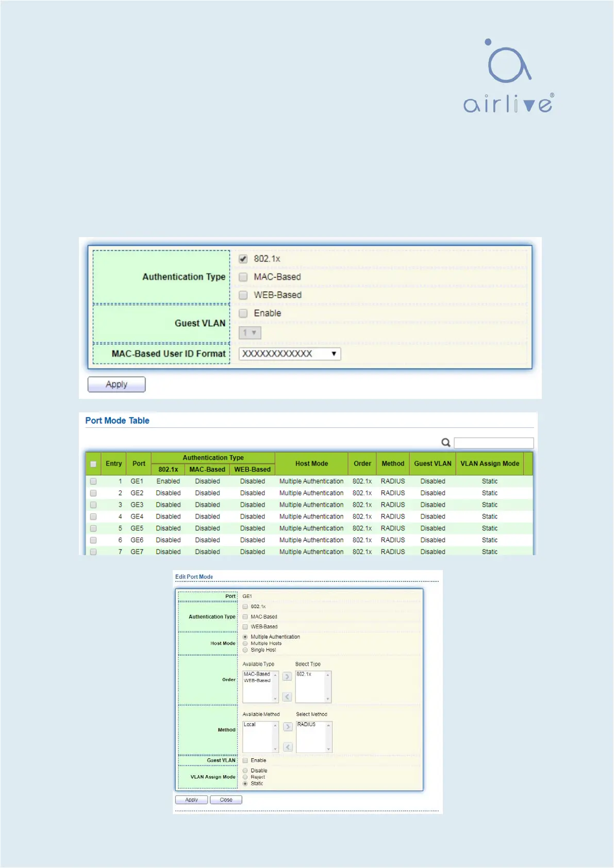Viewport: 614px width, 868px height.
Task: Click Close in the Edit Port Mode dialog
Action: click(226, 800)
